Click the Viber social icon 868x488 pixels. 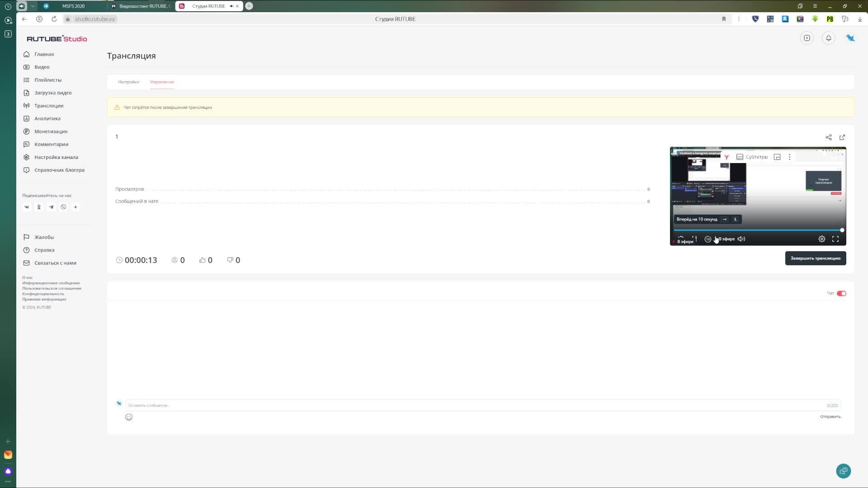[63, 207]
